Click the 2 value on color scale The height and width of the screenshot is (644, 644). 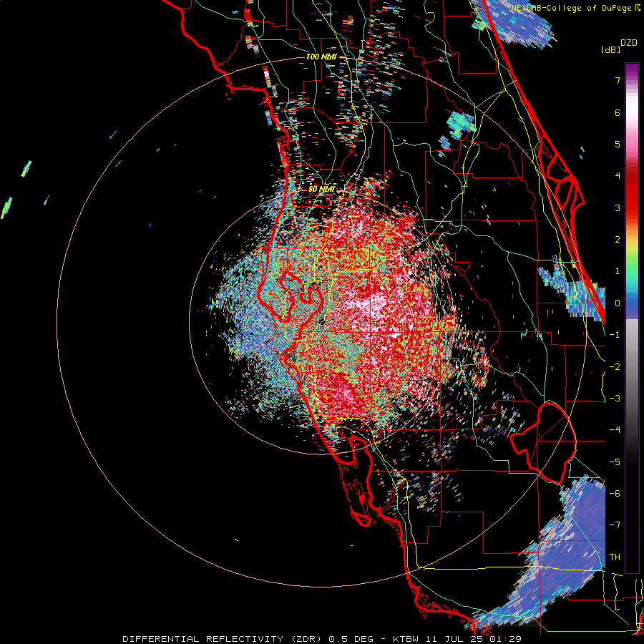pyautogui.click(x=618, y=240)
